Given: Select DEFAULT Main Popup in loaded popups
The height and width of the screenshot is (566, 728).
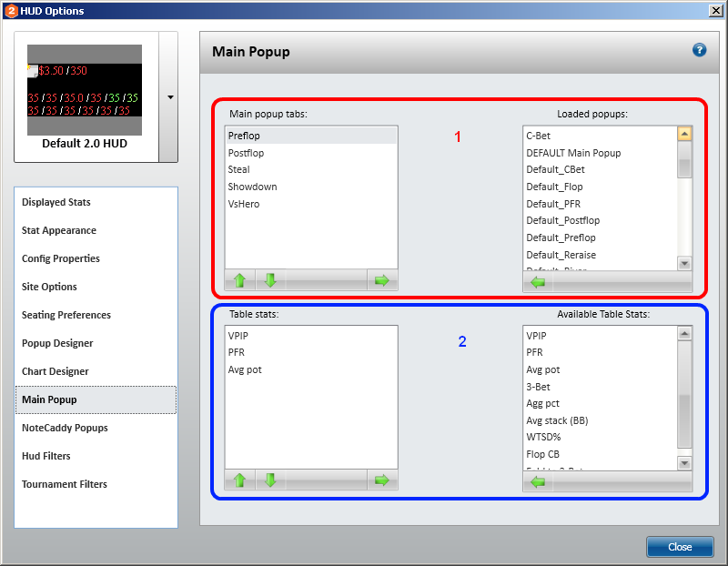Looking at the screenshot, I should click(601, 153).
